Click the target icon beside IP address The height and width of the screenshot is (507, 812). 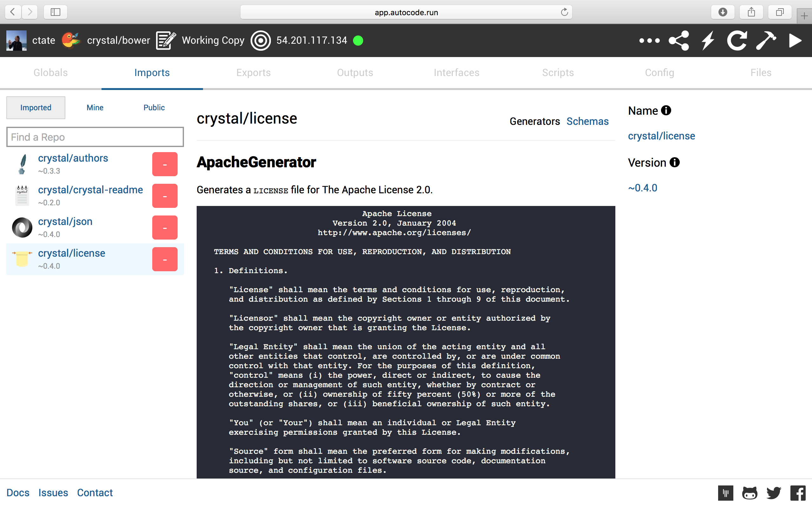coord(261,41)
